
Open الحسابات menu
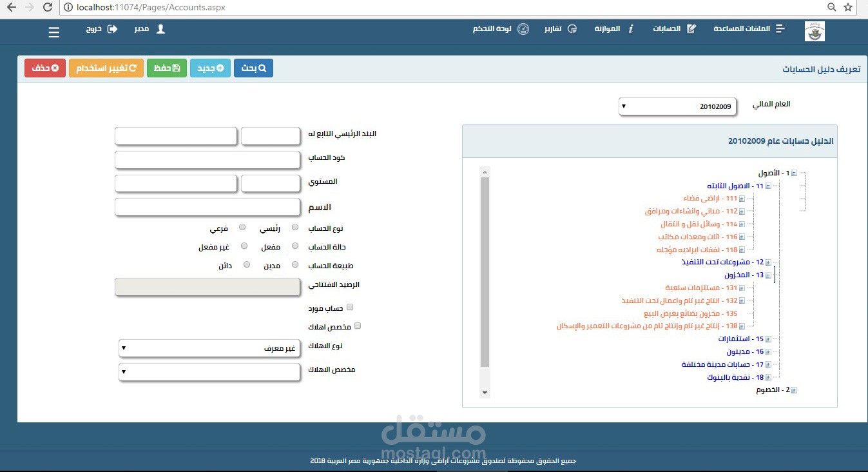[x=674, y=29]
